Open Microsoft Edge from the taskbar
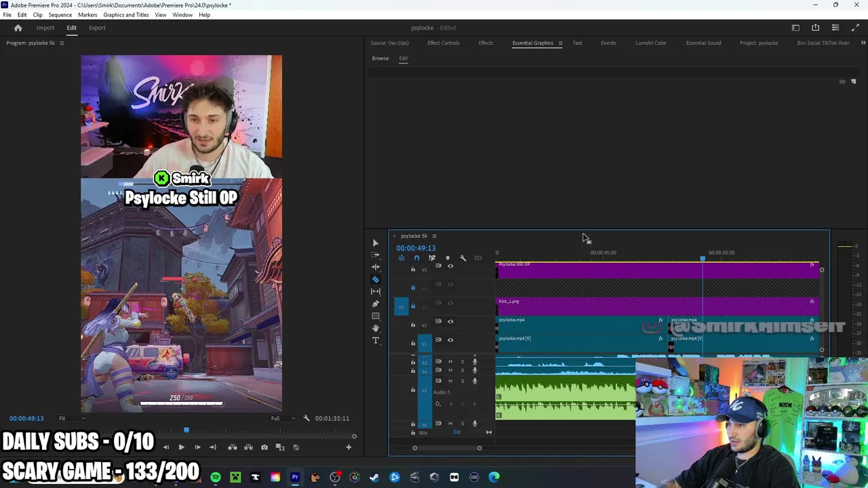 (494, 477)
